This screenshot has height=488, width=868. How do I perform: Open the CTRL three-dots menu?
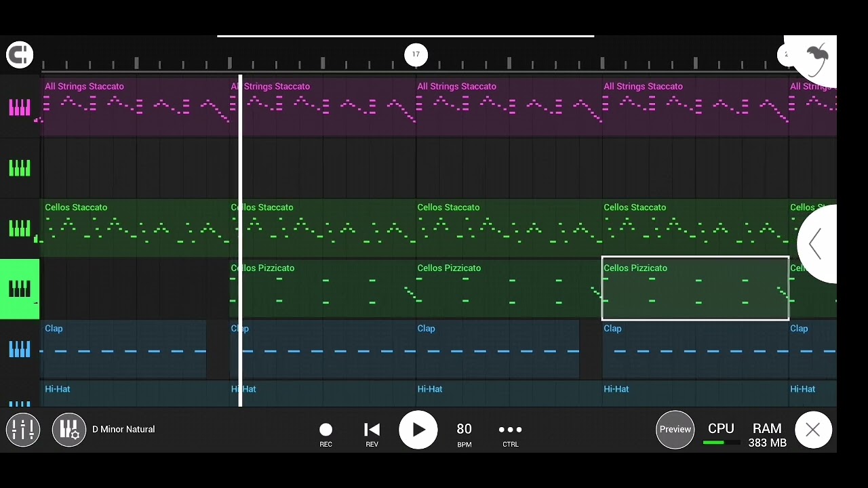510,434
